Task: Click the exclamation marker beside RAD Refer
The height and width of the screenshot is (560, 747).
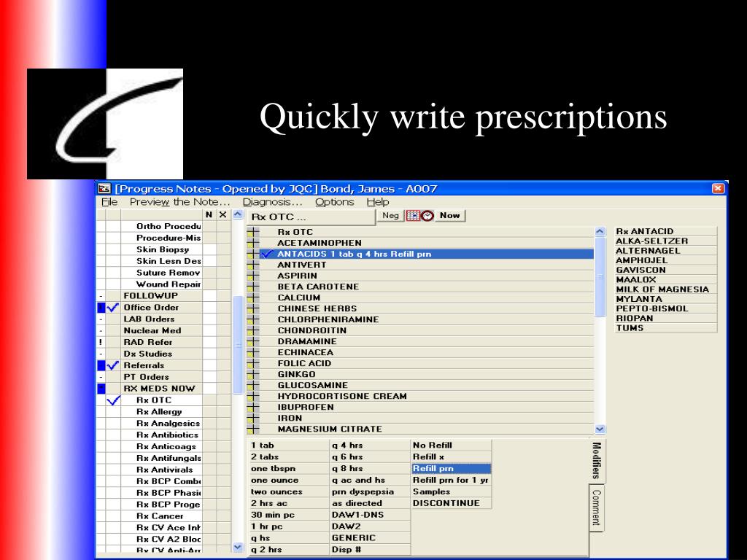Action: pos(101,342)
